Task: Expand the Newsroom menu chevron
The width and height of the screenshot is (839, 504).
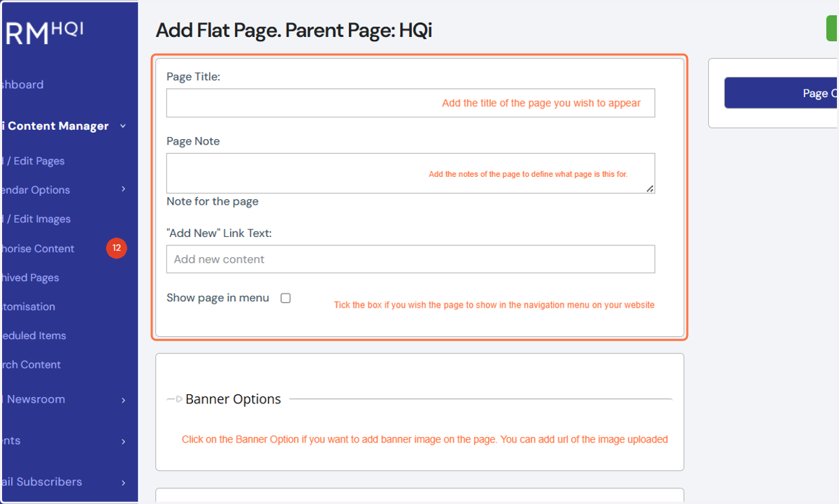Action: (x=123, y=400)
